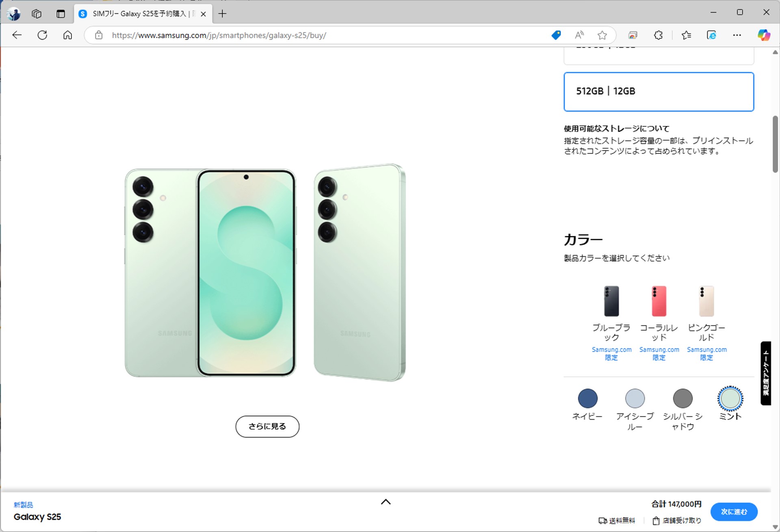Select the Galaxy S25 browser tab

[143, 14]
